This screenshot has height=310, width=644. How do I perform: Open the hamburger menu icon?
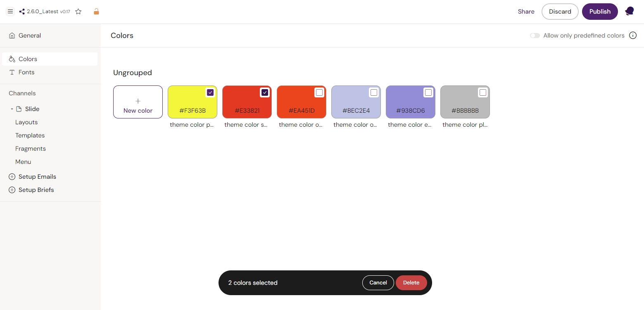[10, 12]
